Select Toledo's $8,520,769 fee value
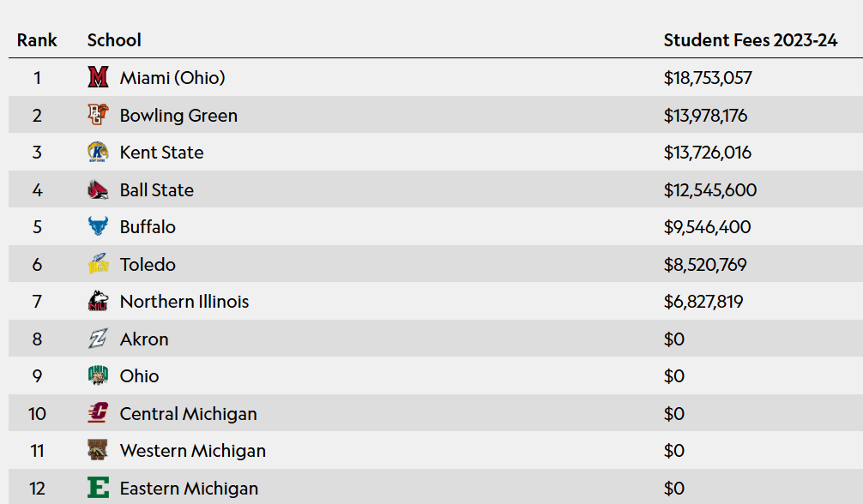 pos(705,265)
